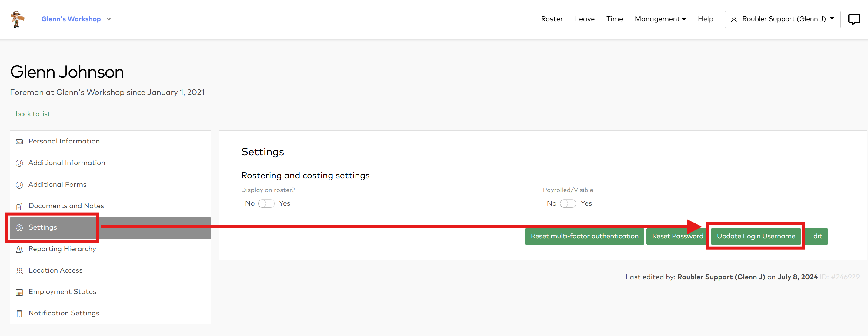This screenshot has width=868, height=336.
Task: Select Documents and Notes in the sidebar
Action: 110,206
